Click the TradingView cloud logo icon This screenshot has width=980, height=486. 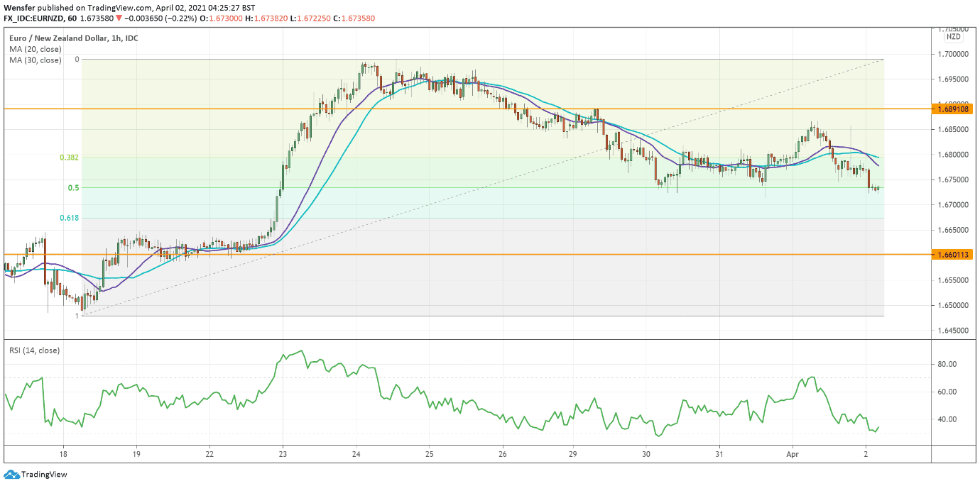point(11,475)
